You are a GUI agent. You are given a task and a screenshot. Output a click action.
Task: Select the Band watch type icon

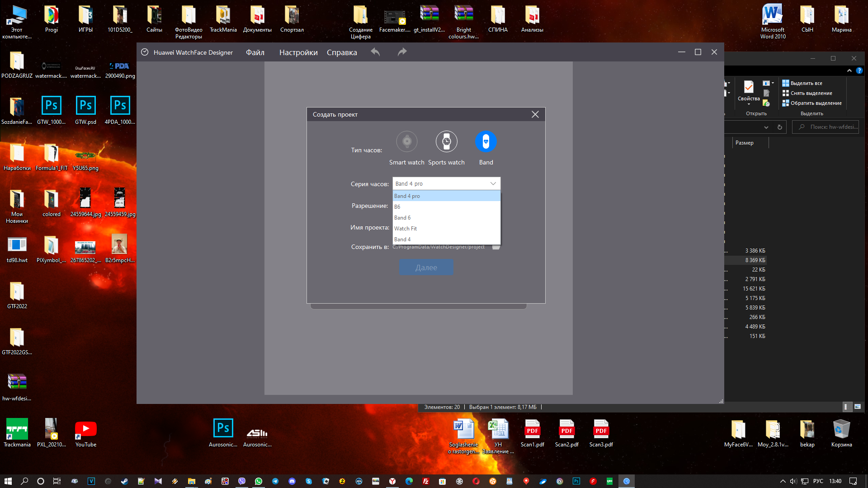pos(486,142)
